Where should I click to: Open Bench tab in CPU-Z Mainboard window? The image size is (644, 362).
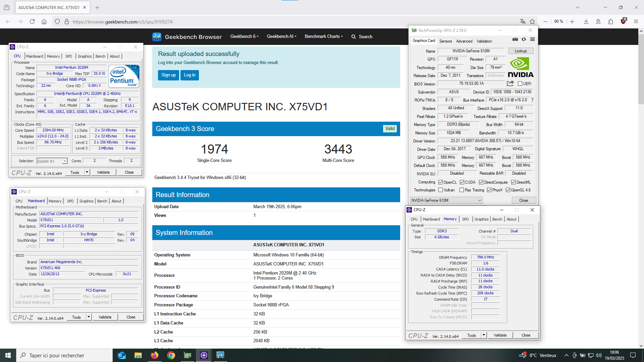pyautogui.click(x=102, y=201)
